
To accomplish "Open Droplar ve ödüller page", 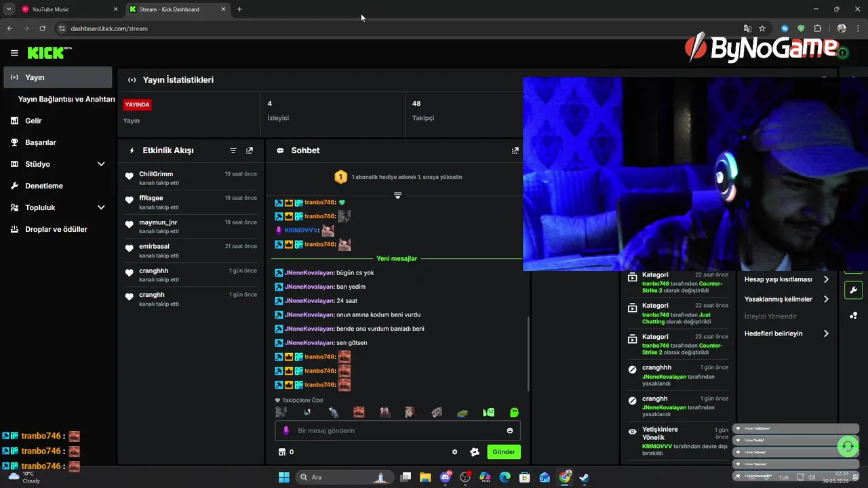I will click(x=58, y=229).
